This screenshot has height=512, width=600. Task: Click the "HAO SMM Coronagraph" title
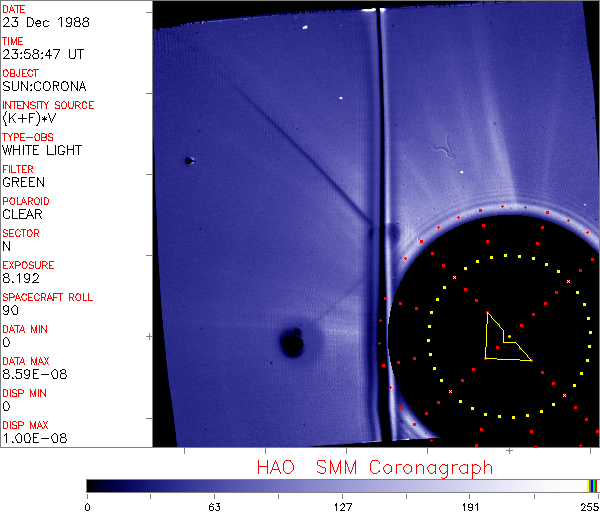(x=375, y=467)
